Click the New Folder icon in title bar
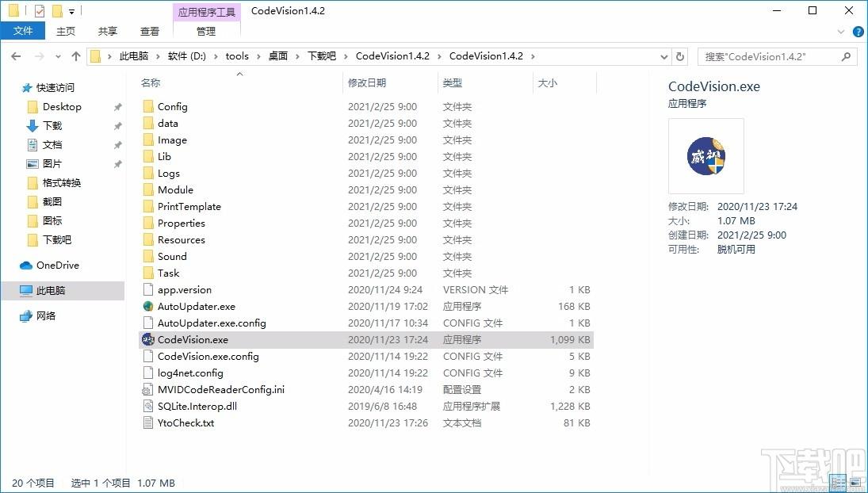This screenshot has width=868, height=493. tap(56, 11)
